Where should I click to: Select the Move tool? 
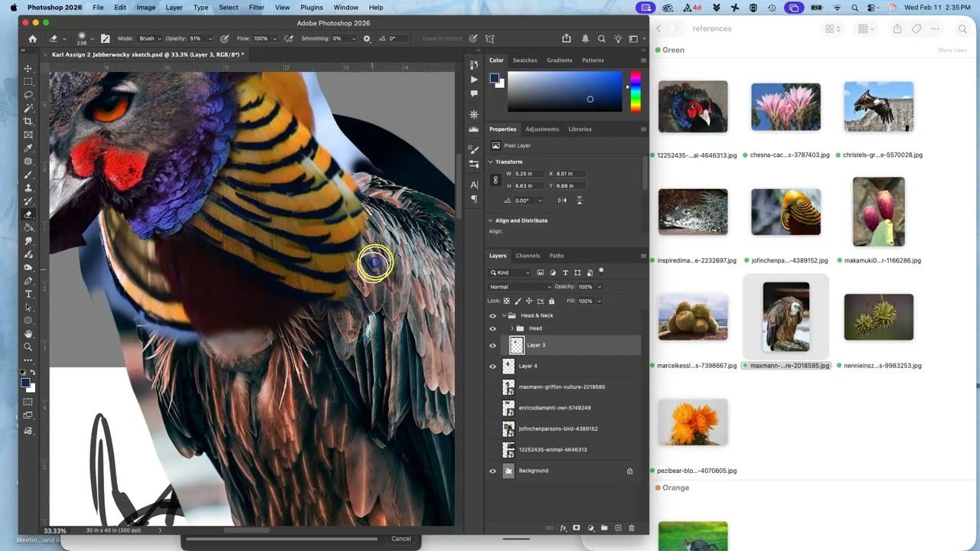pos(28,68)
